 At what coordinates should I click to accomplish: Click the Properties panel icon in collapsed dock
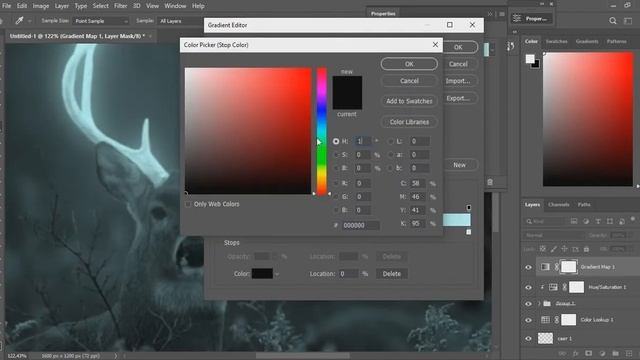[517, 19]
